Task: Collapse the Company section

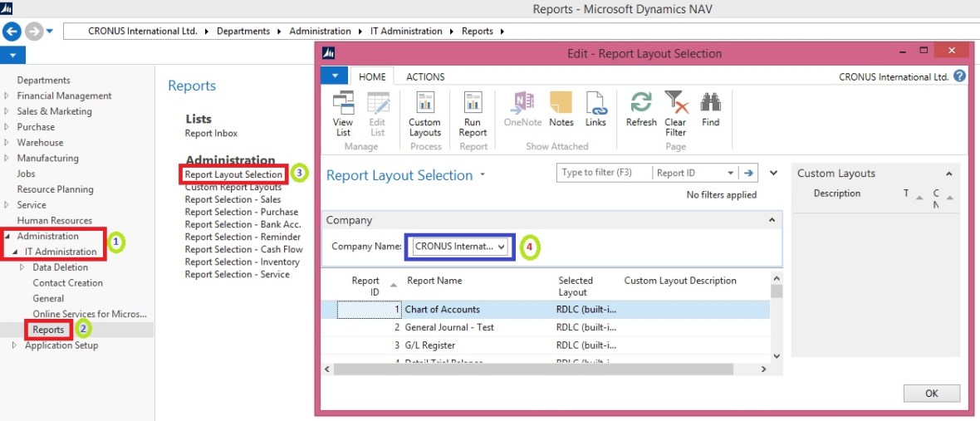Action: click(x=772, y=220)
